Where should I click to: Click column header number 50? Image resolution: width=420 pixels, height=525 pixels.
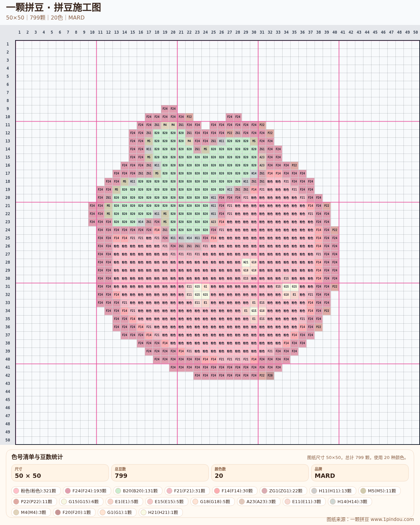tap(416, 32)
